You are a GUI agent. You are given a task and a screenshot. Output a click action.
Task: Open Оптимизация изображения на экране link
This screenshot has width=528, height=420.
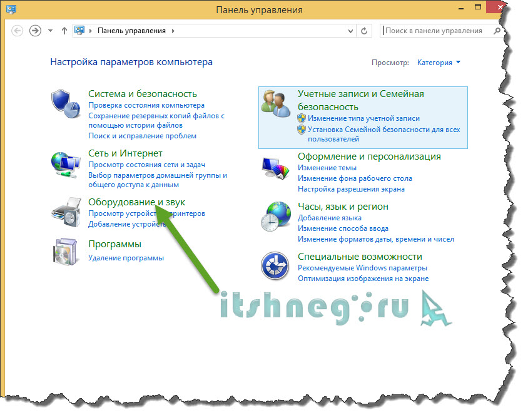coord(363,279)
